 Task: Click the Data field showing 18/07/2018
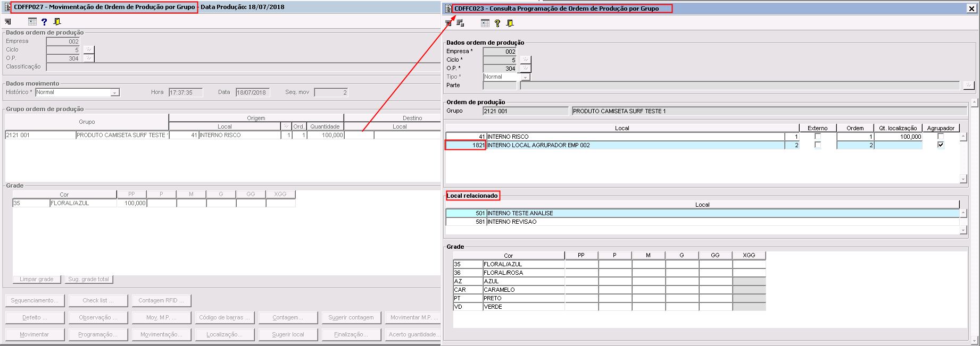(x=253, y=92)
